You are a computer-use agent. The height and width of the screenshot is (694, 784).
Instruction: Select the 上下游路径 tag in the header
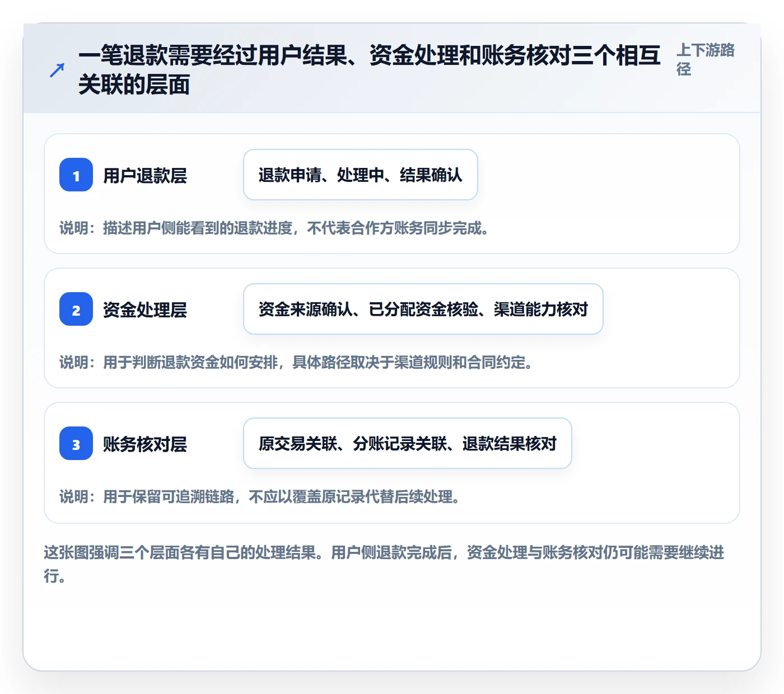pyautogui.click(x=706, y=59)
